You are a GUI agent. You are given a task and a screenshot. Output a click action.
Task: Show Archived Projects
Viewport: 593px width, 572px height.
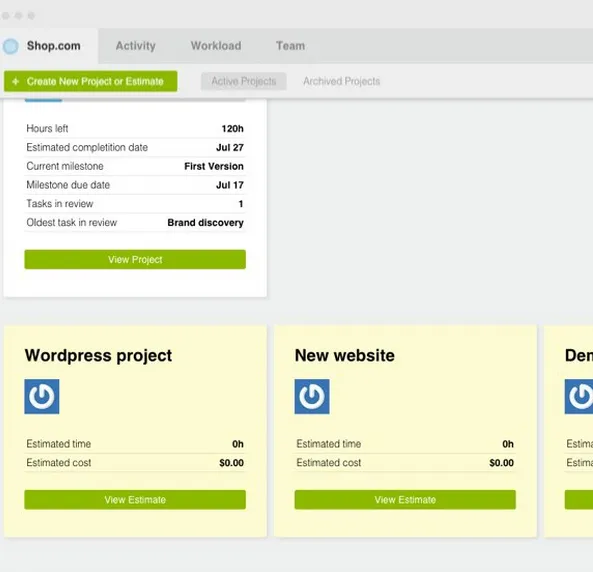click(x=342, y=81)
